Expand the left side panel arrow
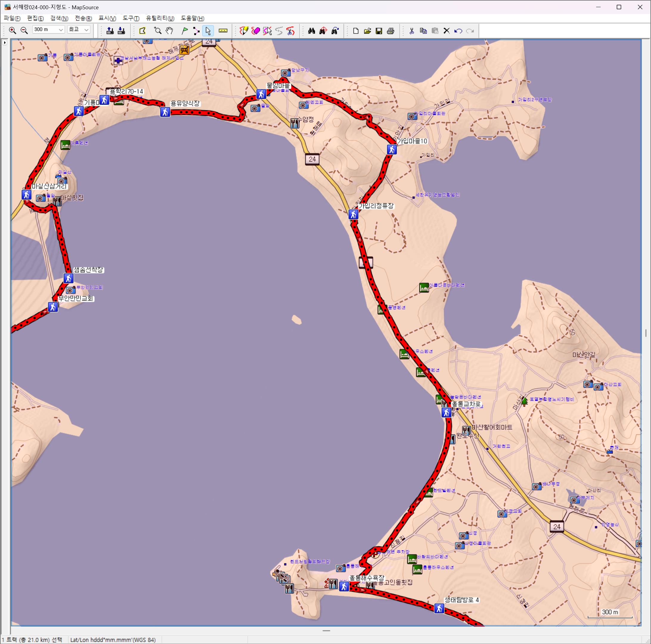This screenshot has width=651, height=644. click(4, 42)
